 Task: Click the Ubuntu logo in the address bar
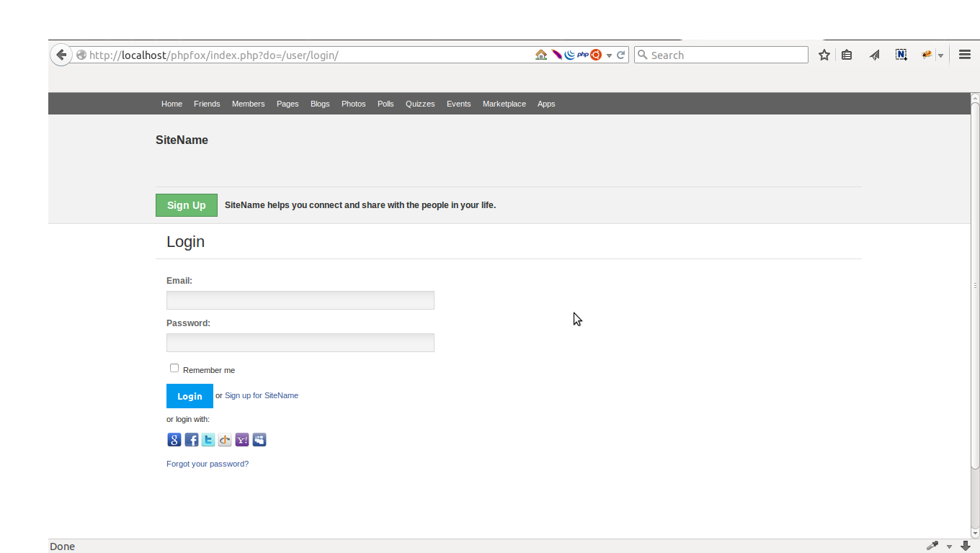[x=596, y=55]
